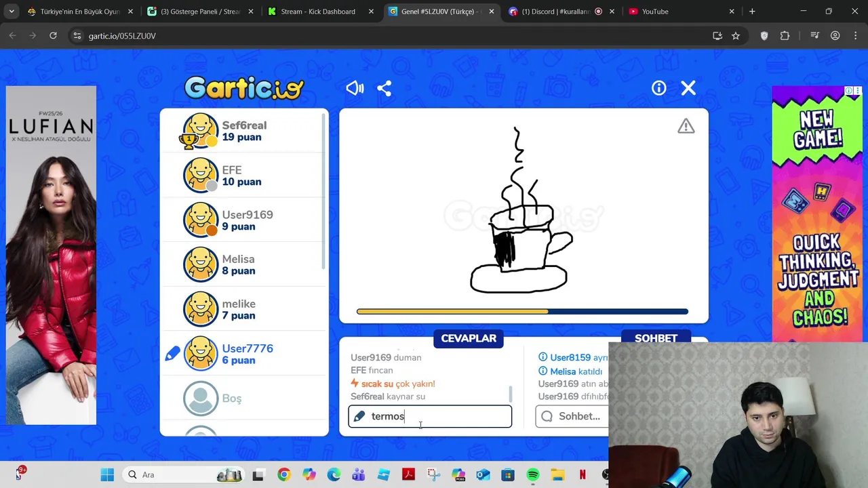
Task: Open the Chrome three-dot menu
Action: pyautogui.click(x=856, y=35)
